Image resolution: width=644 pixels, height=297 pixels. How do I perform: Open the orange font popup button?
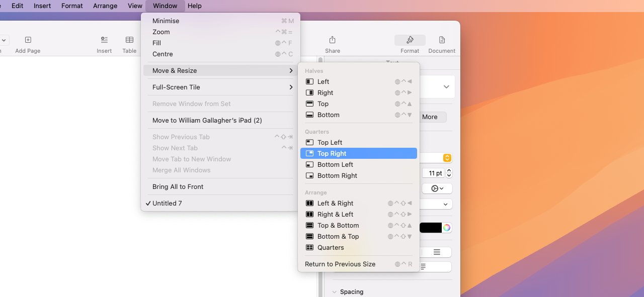(x=447, y=158)
